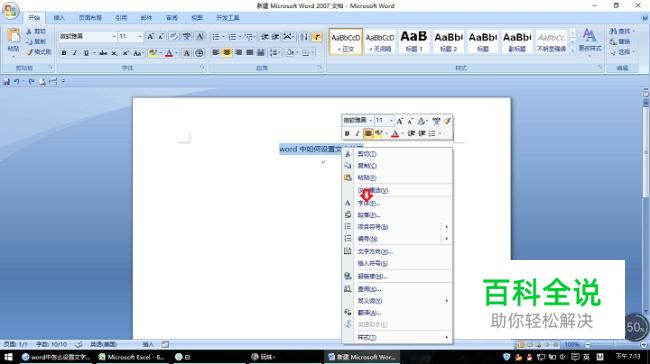Click Undo in the quick access toolbar
Viewport: 650px width, 364px height.
point(17,82)
